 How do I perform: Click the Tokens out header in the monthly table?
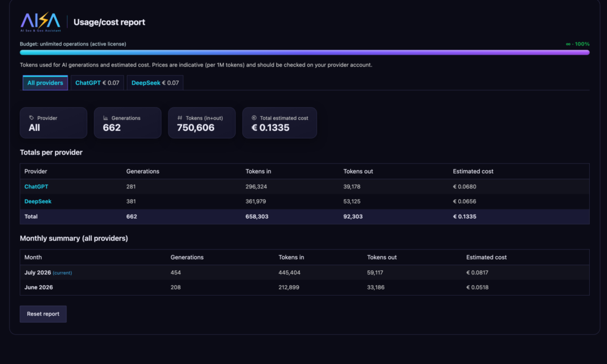pyautogui.click(x=382, y=257)
